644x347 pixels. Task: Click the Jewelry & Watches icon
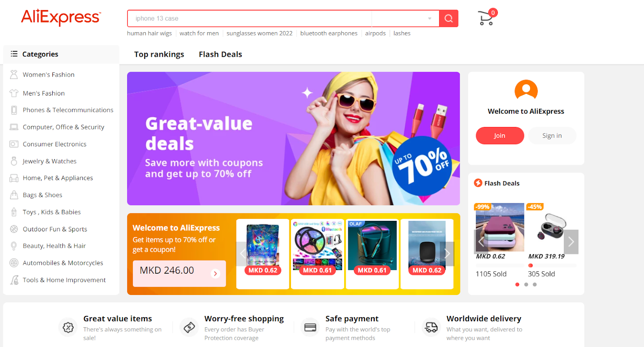click(14, 161)
